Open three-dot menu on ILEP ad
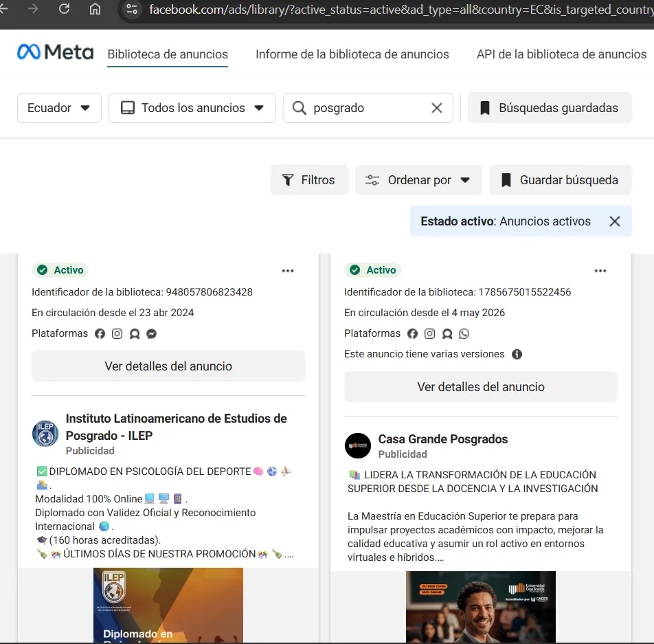The width and height of the screenshot is (654, 644). point(288,271)
